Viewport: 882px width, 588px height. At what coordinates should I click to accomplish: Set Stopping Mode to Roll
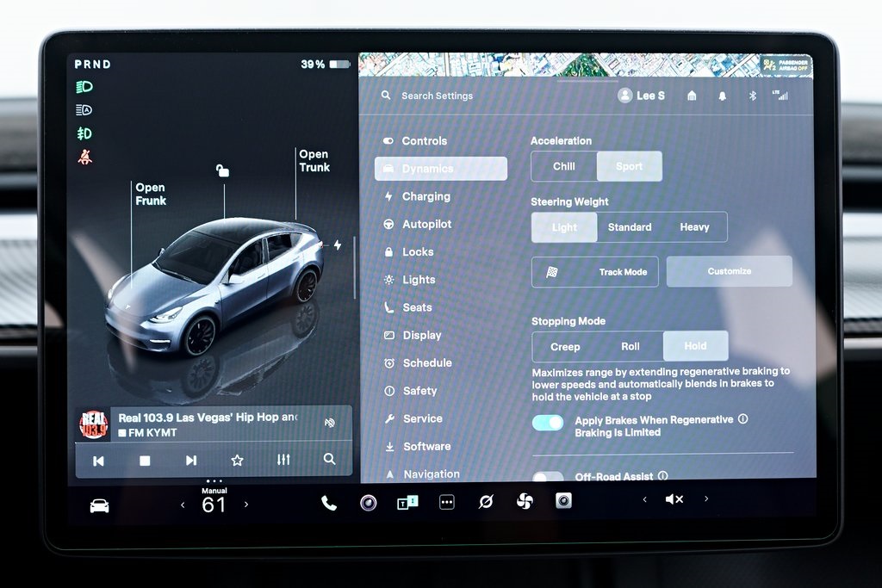point(630,346)
